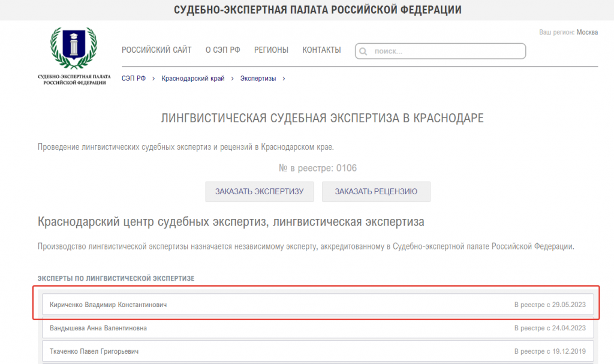Go to Экспертизы breadcrumb

(x=258, y=79)
